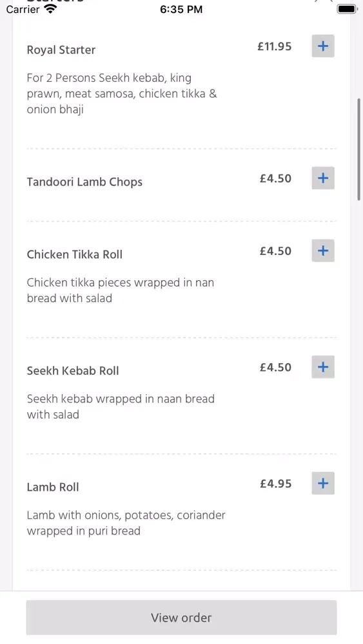Click the Royal Starter description text
The height and width of the screenshot is (644, 363).
(122, 93)
